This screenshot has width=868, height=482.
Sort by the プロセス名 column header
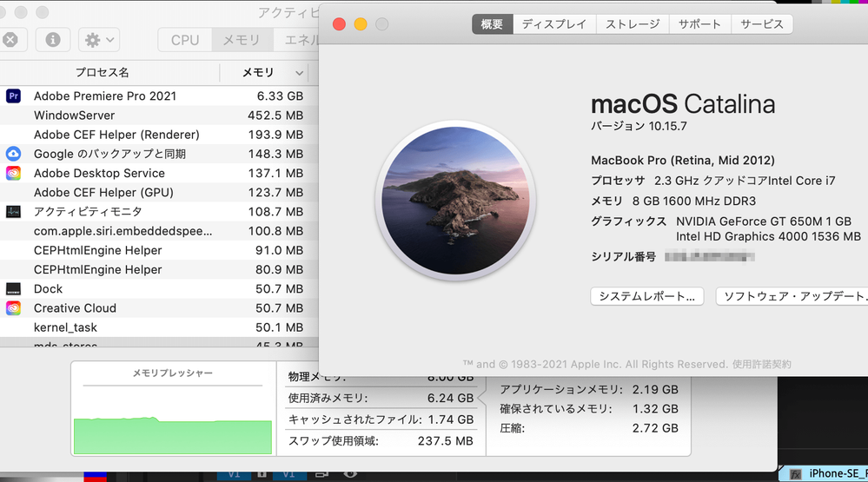102,72
